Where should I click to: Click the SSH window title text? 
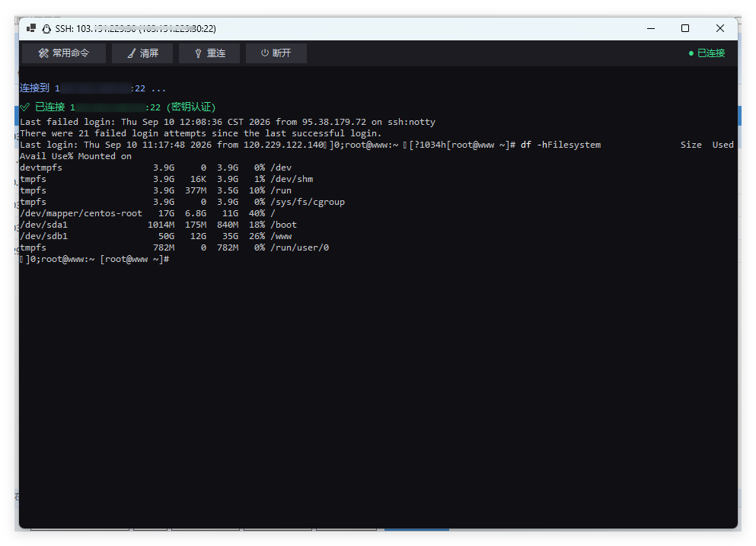(x=136, y=29)
